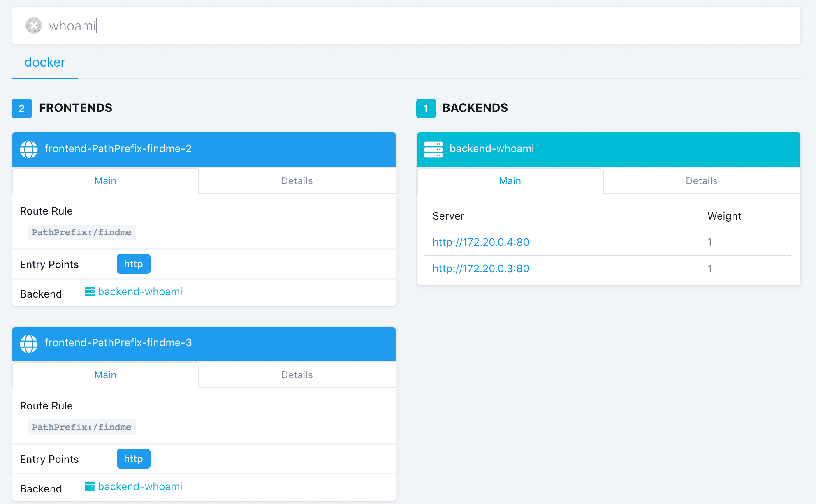Click inside the whoami search field
The image size is (816, 504).
(x=206, y=25)
